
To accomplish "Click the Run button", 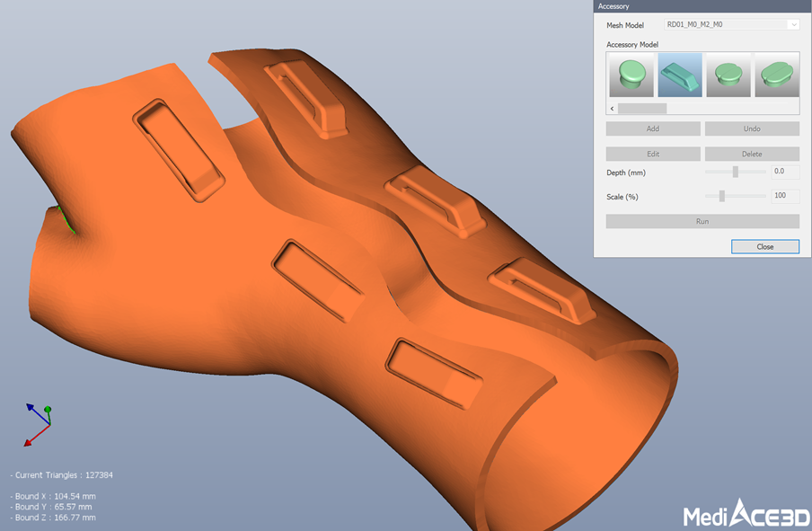I will click(702, 221).
